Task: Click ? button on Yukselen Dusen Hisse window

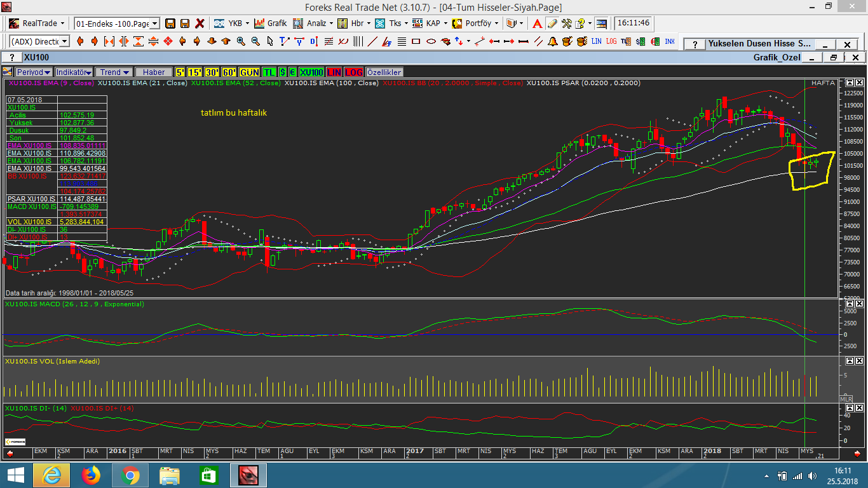Action: (695, 44)
